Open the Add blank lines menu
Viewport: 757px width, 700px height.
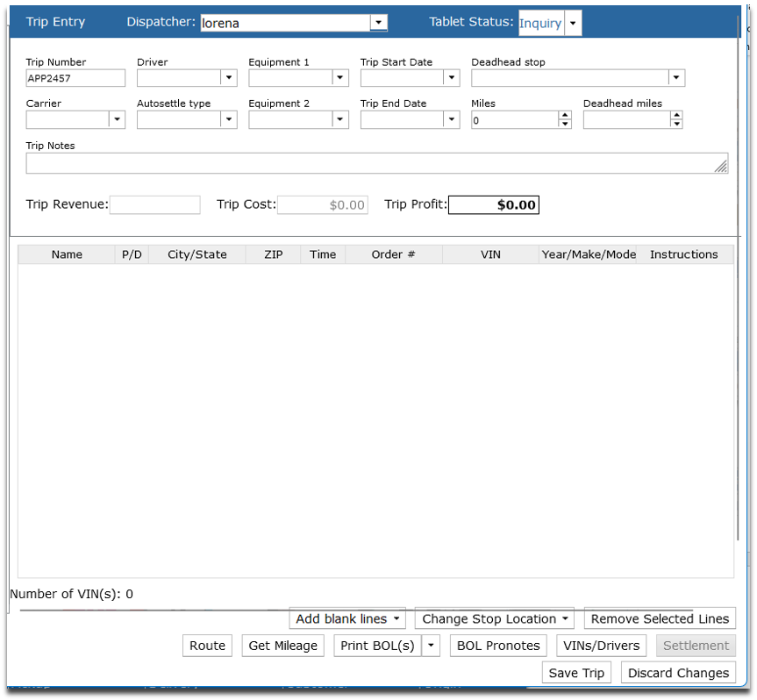(x=347, y=619)
